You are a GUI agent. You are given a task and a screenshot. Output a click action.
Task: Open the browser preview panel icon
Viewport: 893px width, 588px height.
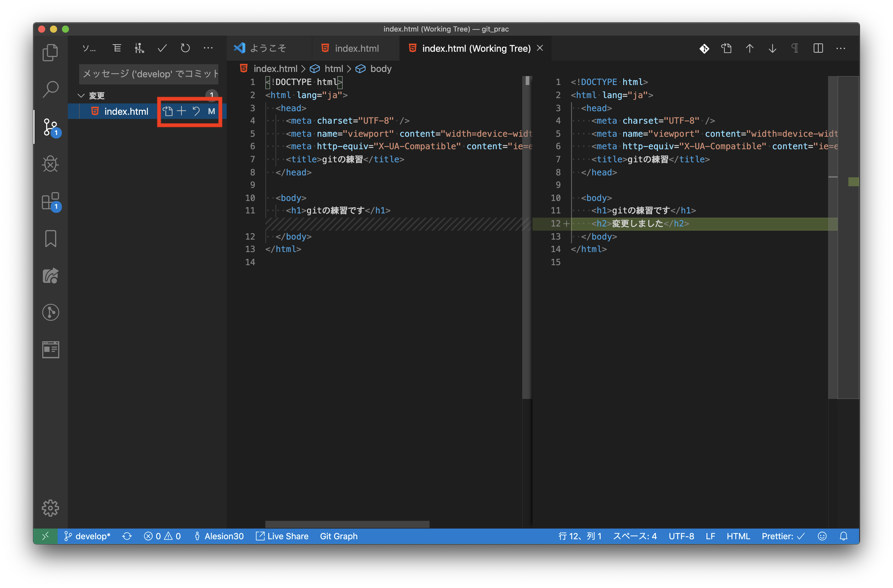(x=50, y=350)
